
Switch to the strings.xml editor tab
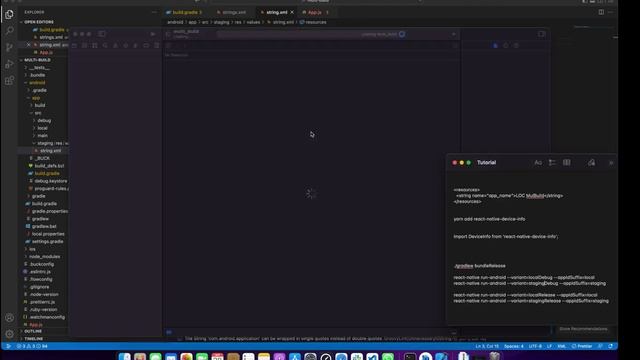(x=233, y=12)
